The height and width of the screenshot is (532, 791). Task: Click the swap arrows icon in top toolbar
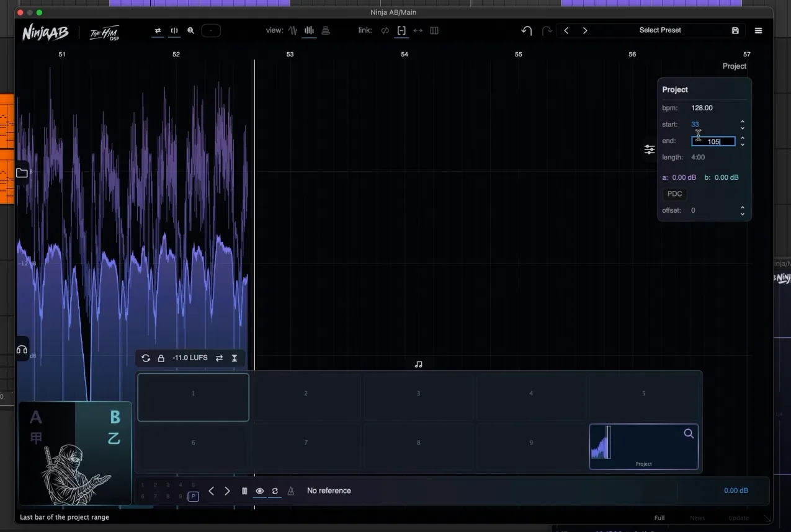158,30
